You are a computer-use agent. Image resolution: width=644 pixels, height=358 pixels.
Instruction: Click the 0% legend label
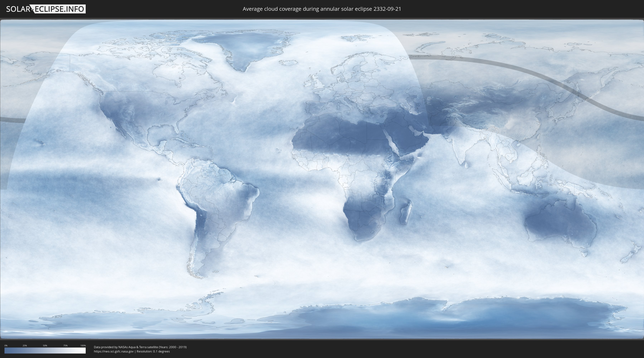point(6,345)
